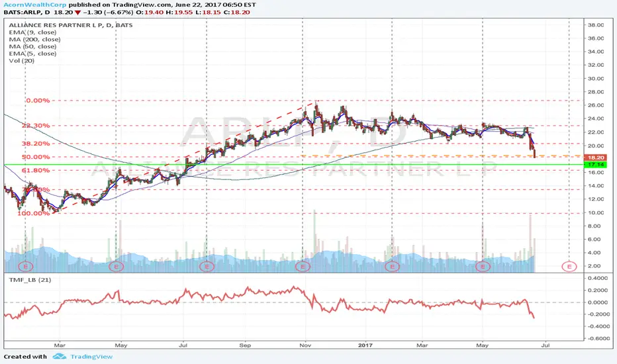Click the Sep label on time axis
This screenshot has height=364, width=617.
(x=245, y=345)
